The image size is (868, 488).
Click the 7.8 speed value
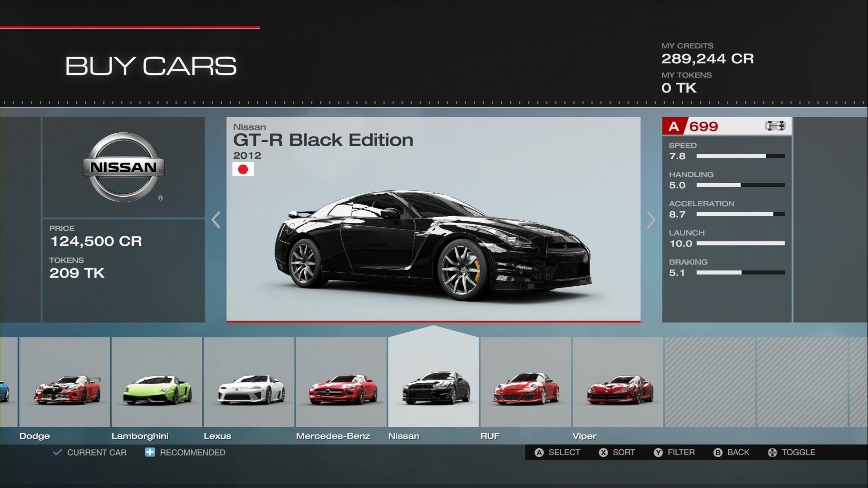click(677, 157)
